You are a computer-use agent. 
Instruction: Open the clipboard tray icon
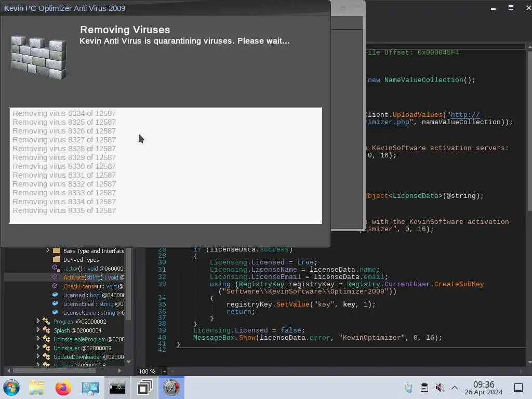[x=424, y=388]
